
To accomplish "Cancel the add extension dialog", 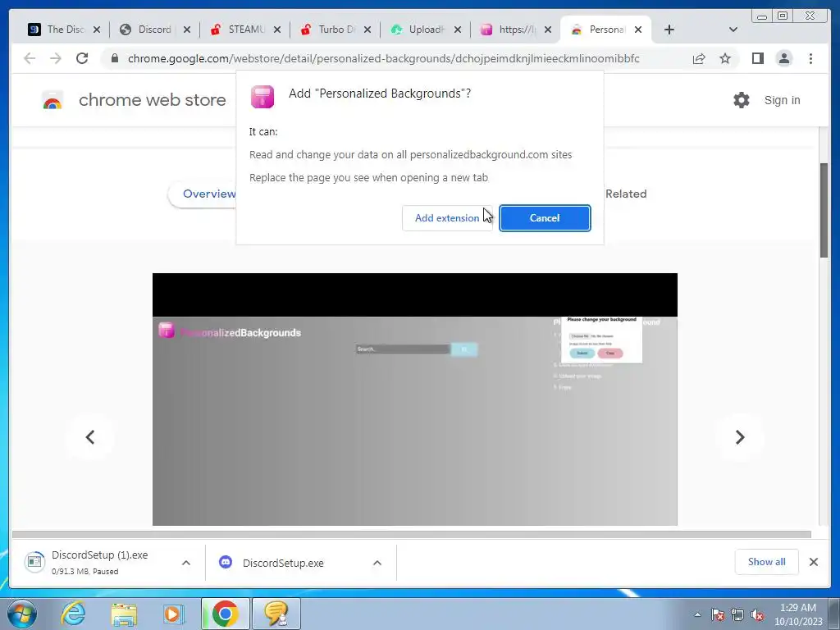I will [x=545, y=218].
